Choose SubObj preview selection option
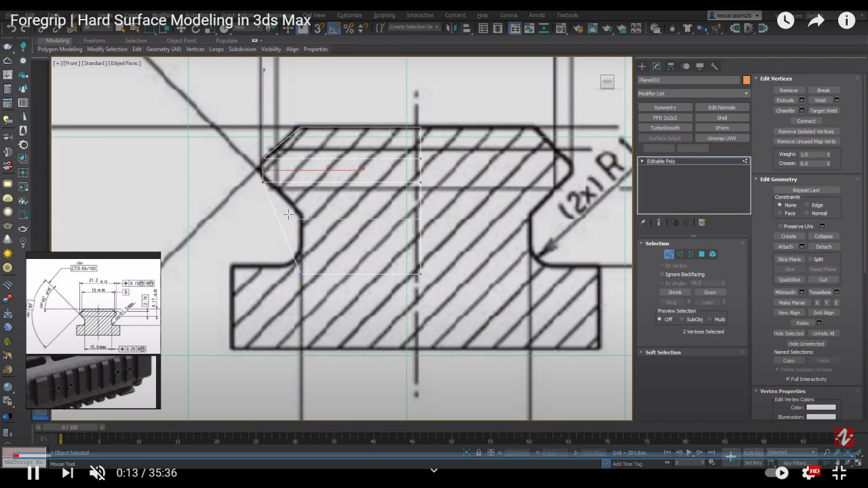 [x=682, y=319]
